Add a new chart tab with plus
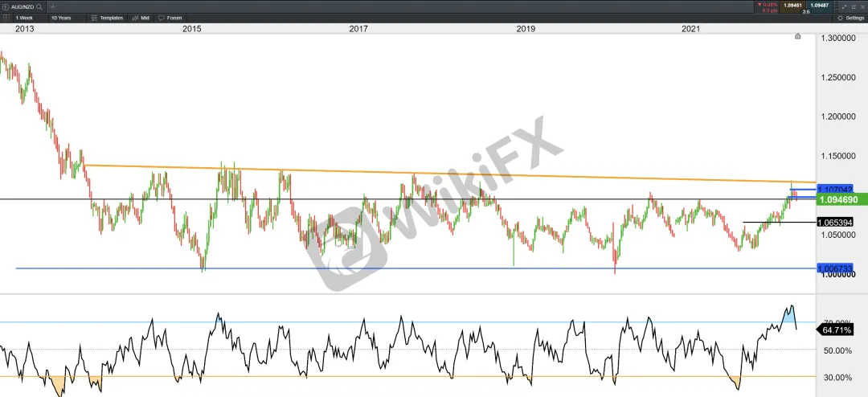868x397 pixels. point(52,7)
